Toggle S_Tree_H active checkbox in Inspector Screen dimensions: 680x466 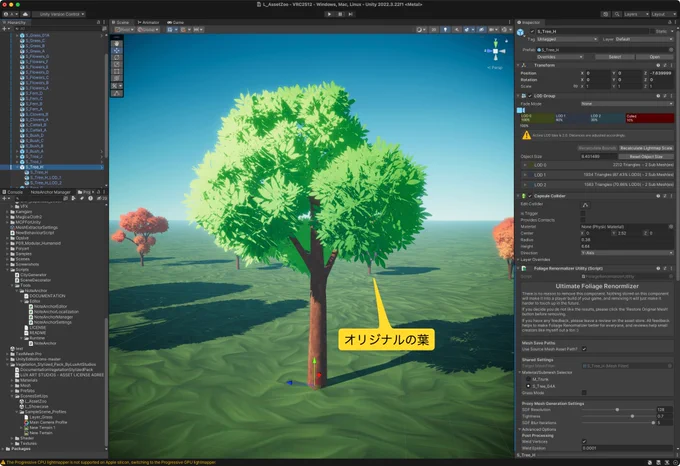pyautogui.click(x=533, y=31)
